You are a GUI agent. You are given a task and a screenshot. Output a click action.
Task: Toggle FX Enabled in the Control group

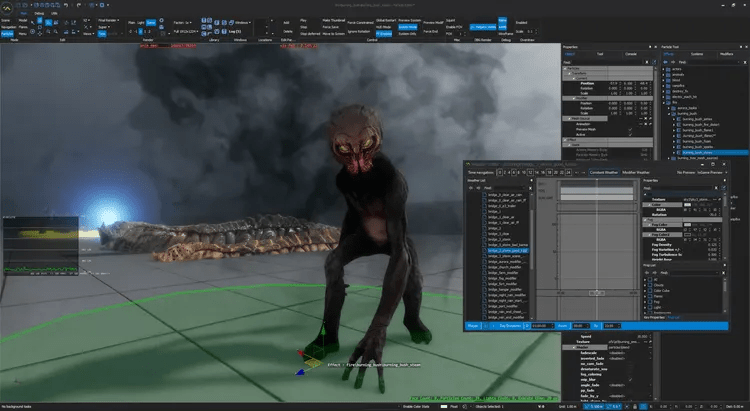[384, 33]
